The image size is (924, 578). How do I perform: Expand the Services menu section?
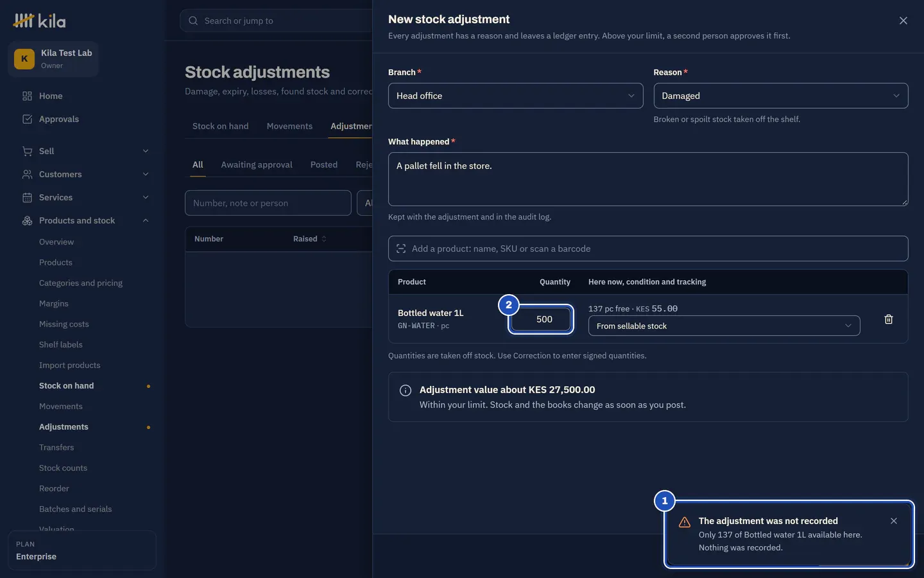[x=146, y=198]
